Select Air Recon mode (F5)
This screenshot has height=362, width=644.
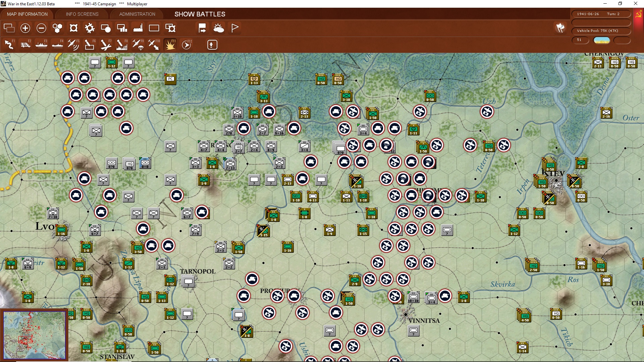point(73,45)
